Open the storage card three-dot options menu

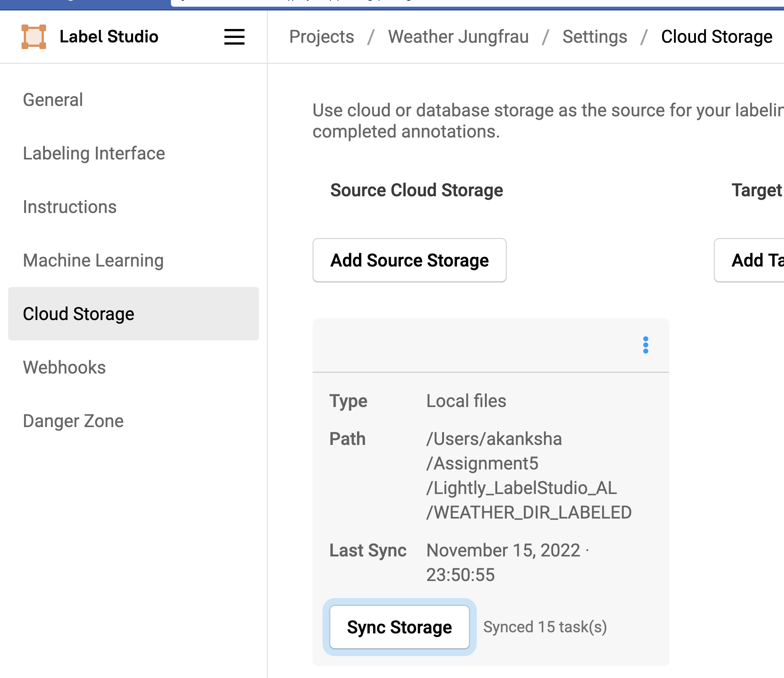(645, 345)
